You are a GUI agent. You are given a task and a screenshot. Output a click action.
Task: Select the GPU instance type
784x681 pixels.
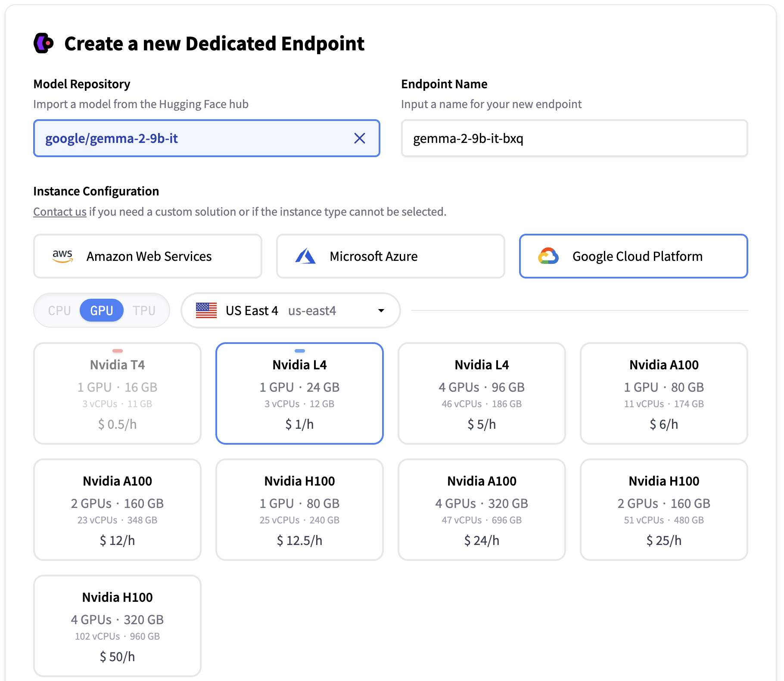pyautogui.click(x=102, y=310)
